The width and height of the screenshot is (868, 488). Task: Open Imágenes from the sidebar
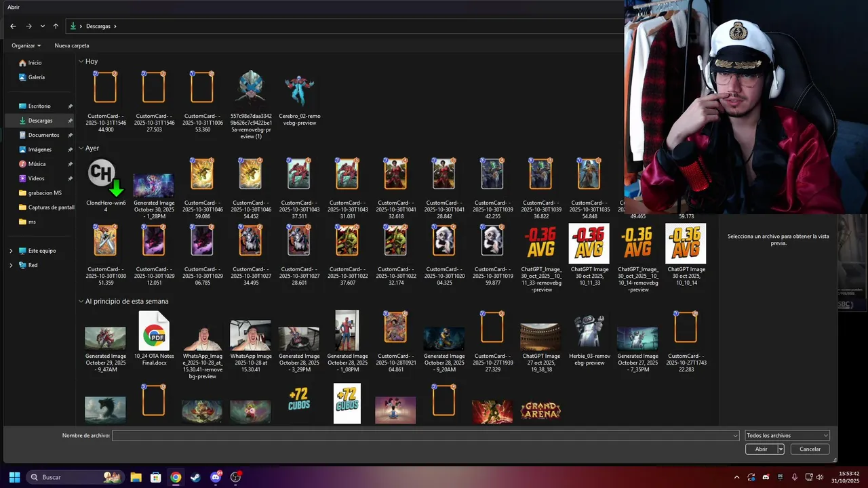tap(40, 149)
